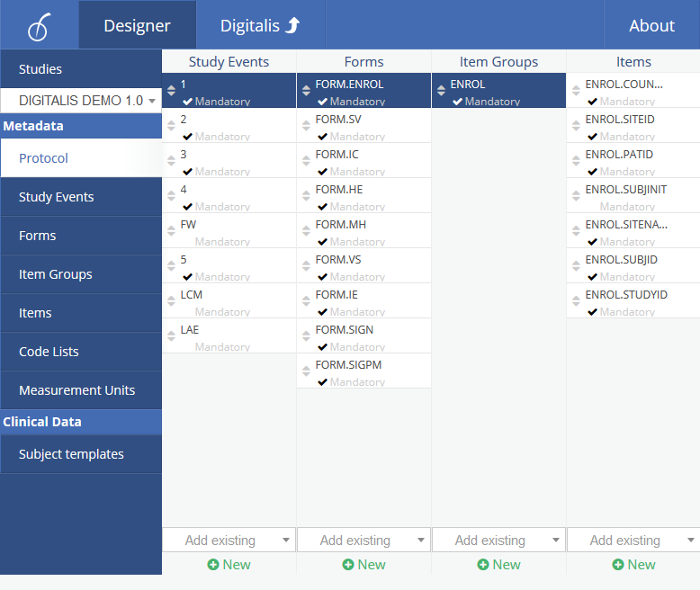Screen dimensions: 700x590
Task: Click the sort handle beside the ENROL item group
Action: pyautogui.click(x=441, y=91)
